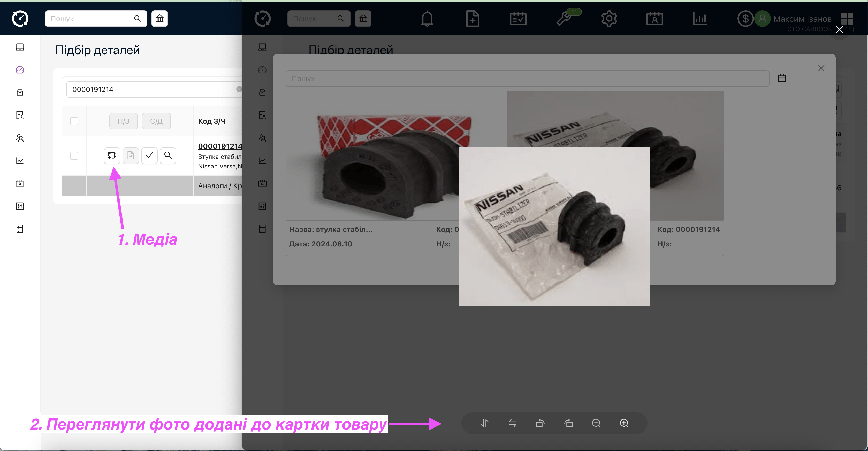Open the calendar icon in media dialog
868x451 pixels.
(782, 78)
